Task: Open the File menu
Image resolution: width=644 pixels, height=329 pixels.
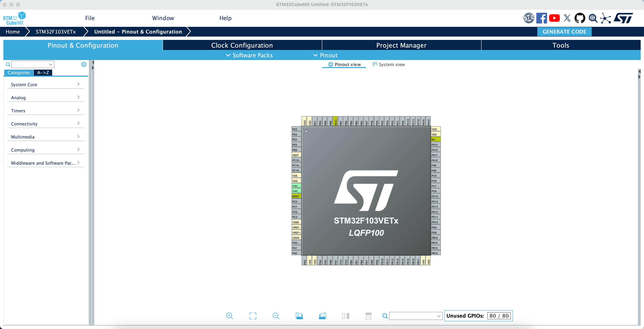Action: tap(90, 18)
